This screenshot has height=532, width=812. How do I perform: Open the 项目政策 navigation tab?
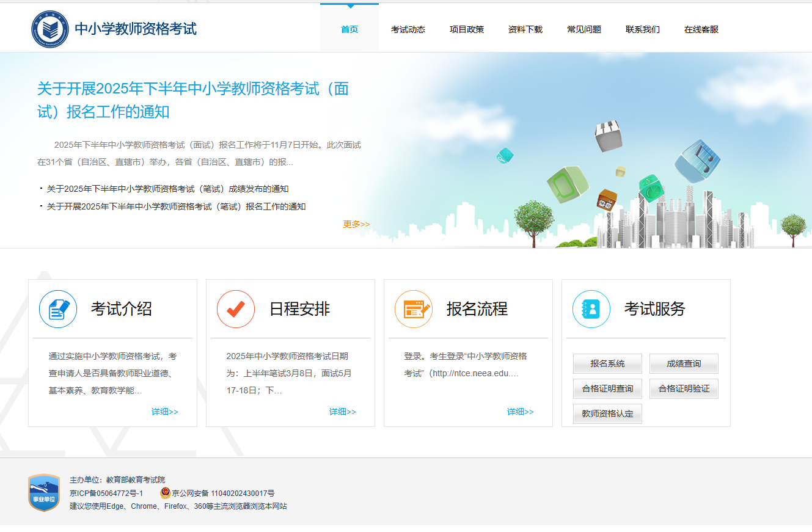click(x=467, y=29)
